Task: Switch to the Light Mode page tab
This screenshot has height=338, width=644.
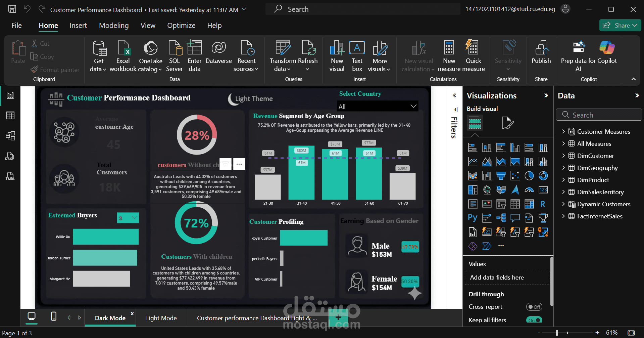Action: [x=161, y=318]
